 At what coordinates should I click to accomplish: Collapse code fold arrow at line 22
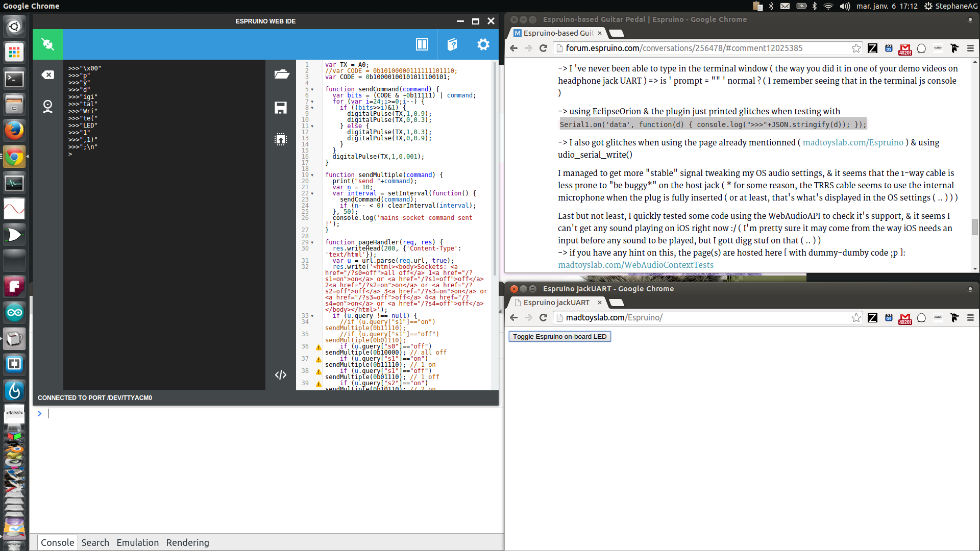tap(312, 193)
